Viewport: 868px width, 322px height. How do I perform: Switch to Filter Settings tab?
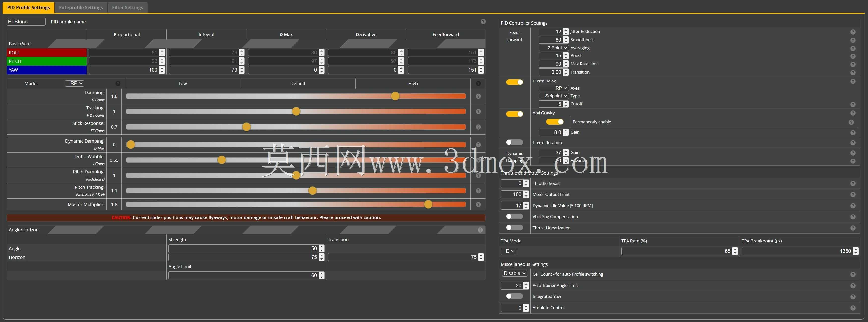[x=127, y=7]
